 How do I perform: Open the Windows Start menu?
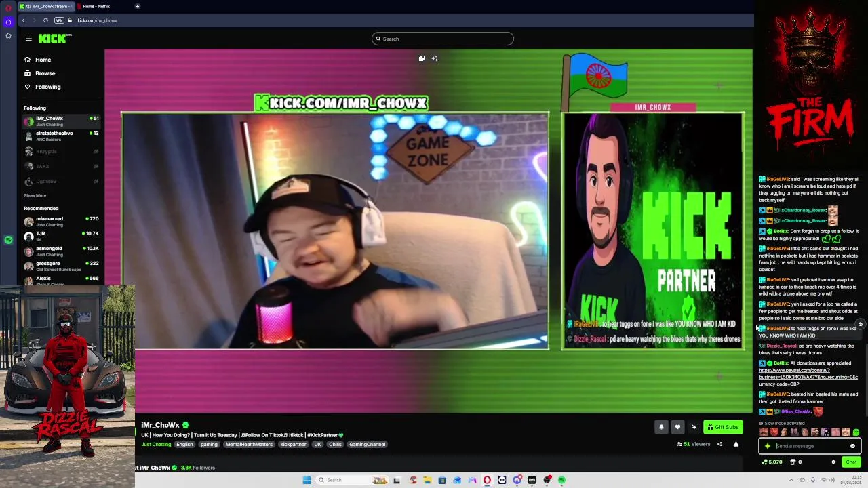pyautogui.click(x=307, y=480)
